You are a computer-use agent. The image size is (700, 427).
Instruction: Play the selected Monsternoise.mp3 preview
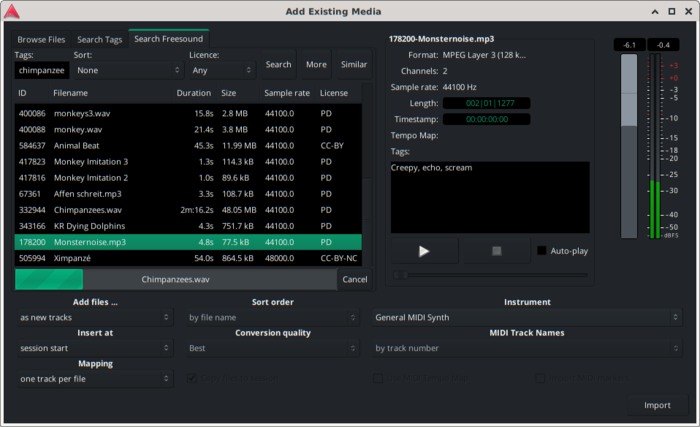click(423, 251)
